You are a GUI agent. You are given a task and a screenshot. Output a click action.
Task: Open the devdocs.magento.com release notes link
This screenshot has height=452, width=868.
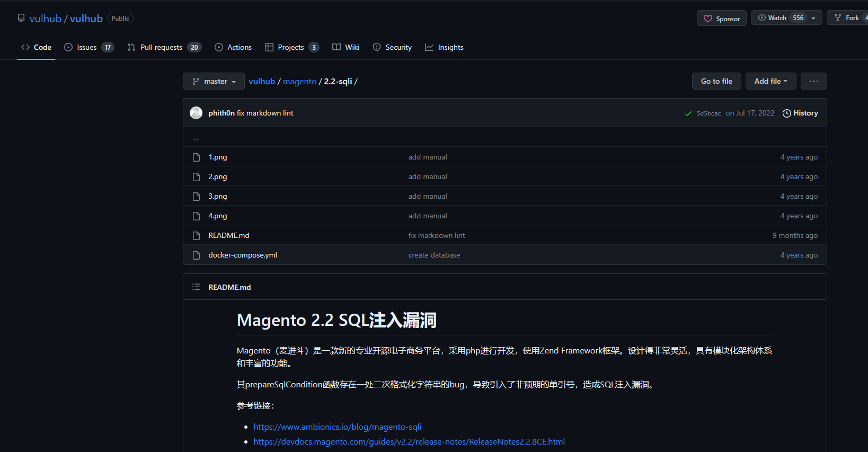pyautogui.click(x=409, y=442)
